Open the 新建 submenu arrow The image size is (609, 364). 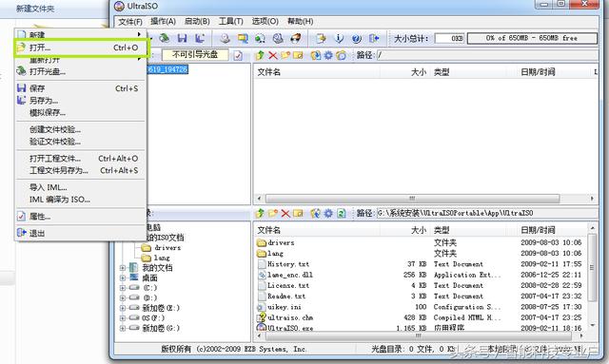pos(139,34)
